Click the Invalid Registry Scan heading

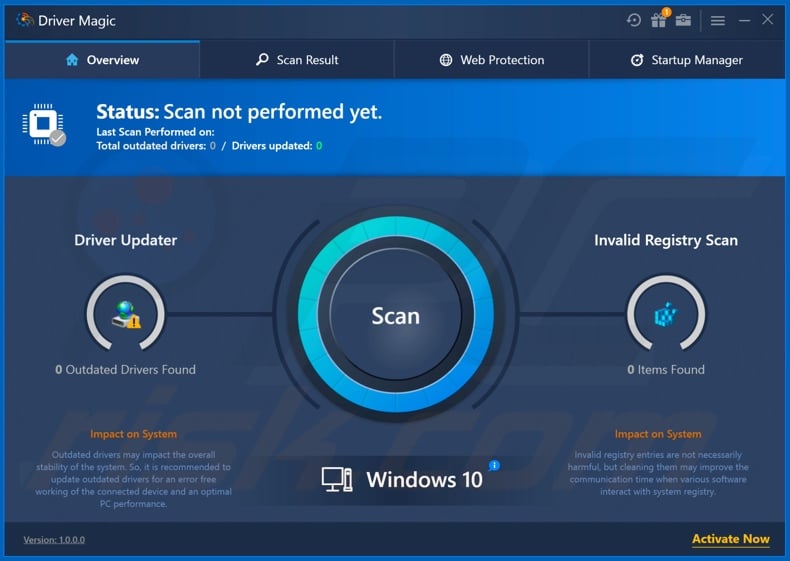click(x=666, y=240)
